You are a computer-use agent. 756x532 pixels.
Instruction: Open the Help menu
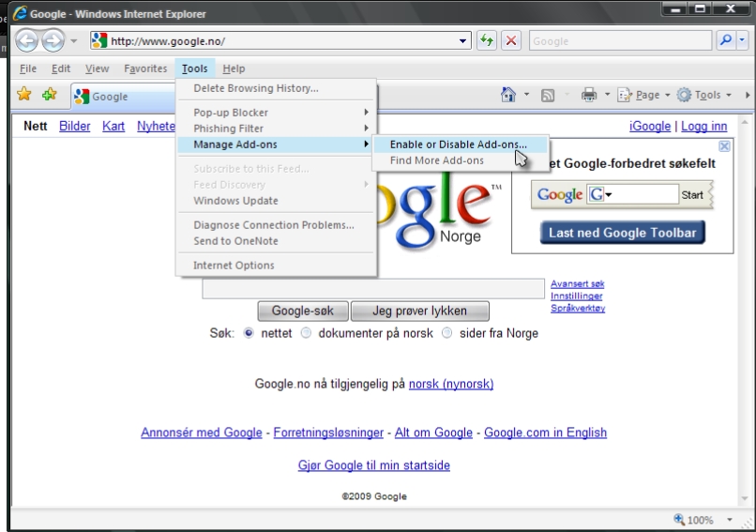click(234, 68)
